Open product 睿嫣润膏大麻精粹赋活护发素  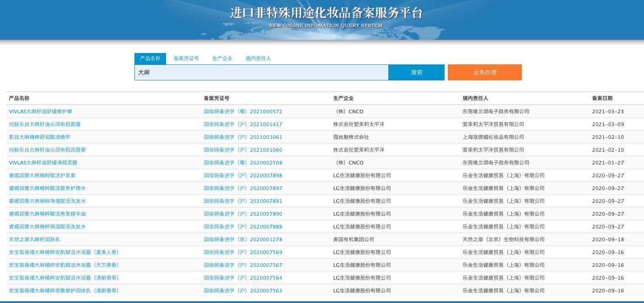[x=42, y=175]
